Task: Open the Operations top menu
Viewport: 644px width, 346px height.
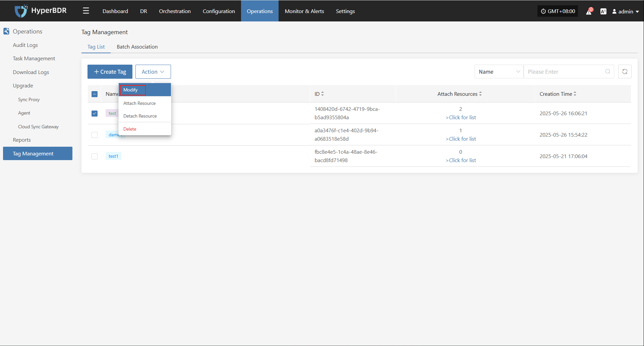Action: (260, 11)
